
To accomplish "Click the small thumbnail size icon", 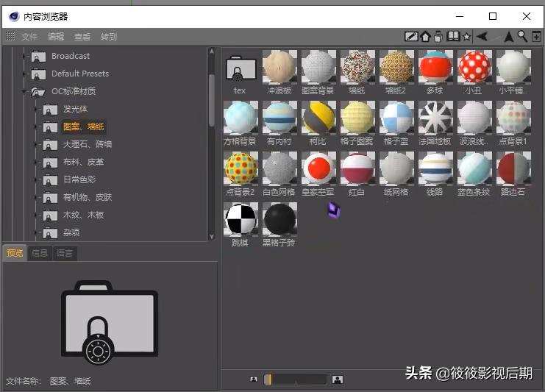I will [254, 379].
